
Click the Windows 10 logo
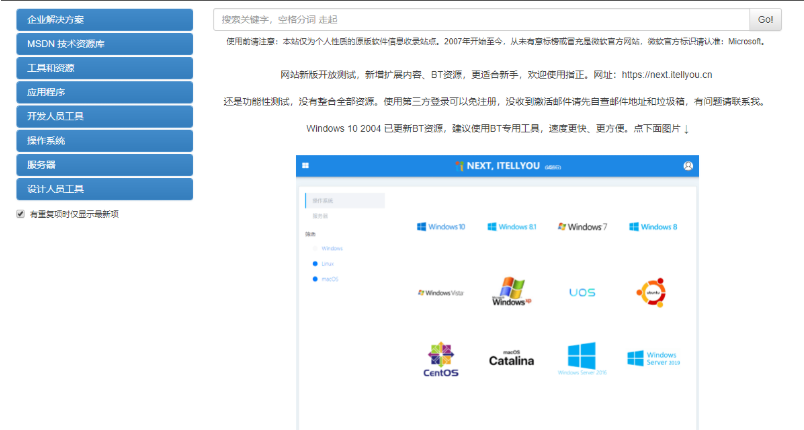coord(440,227)
